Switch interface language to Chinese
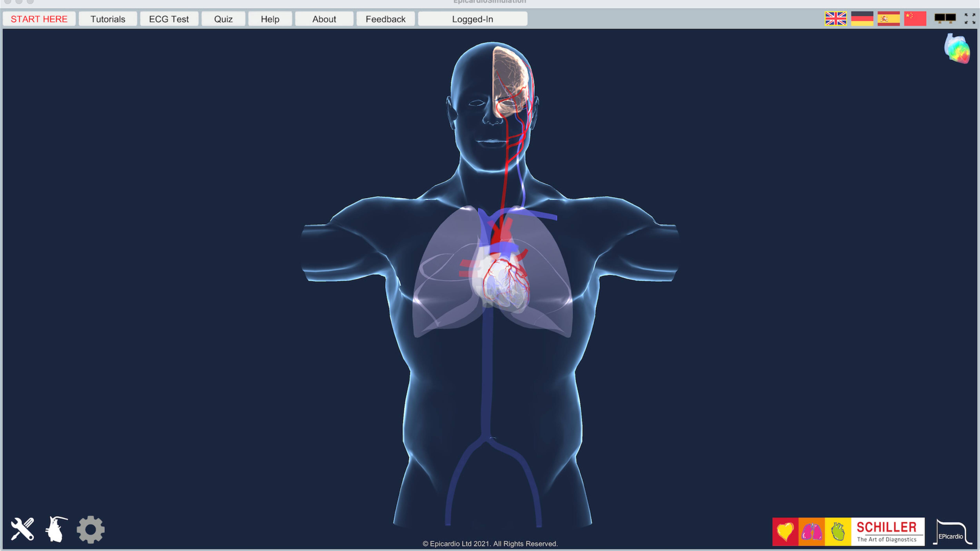The width and height of the screenshot is (980, 551). click(x=915, y=18)
